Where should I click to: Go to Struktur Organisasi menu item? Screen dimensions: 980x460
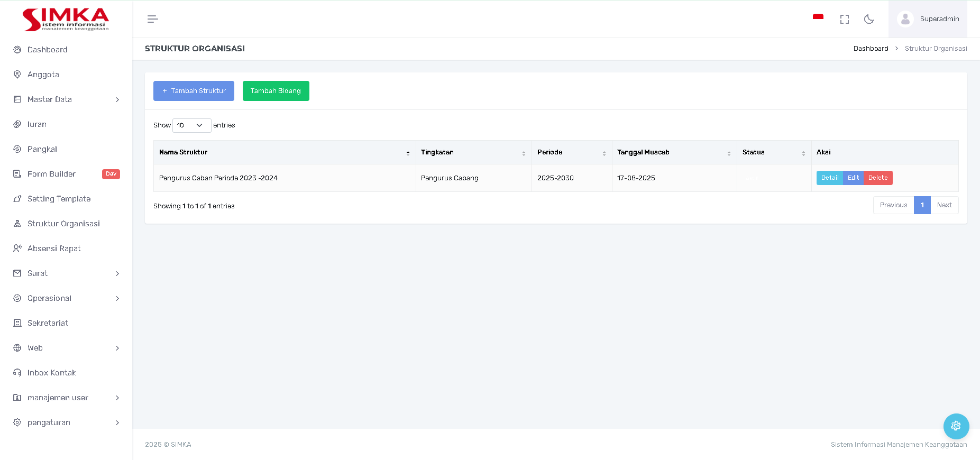click(x=63, y=224)
